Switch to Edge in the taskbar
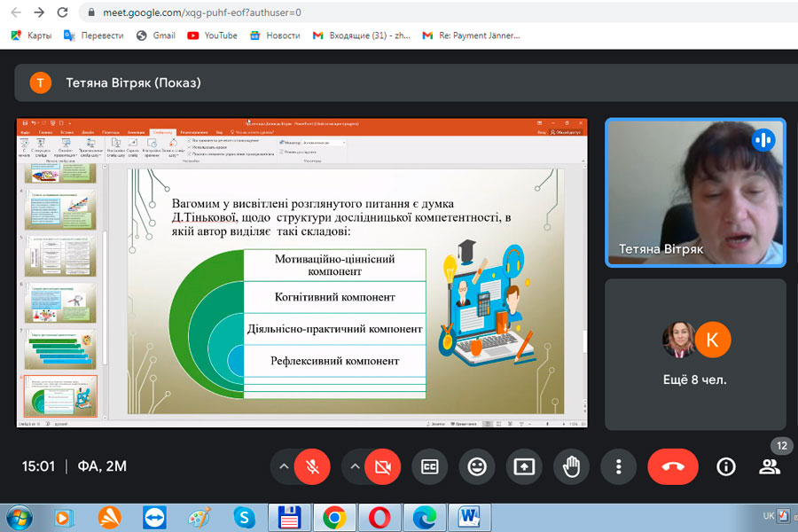 pos(425,518)
